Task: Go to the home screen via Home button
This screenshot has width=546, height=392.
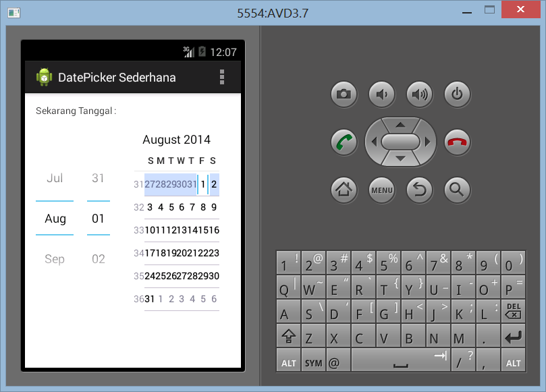Action: click(x=344, y=190)
